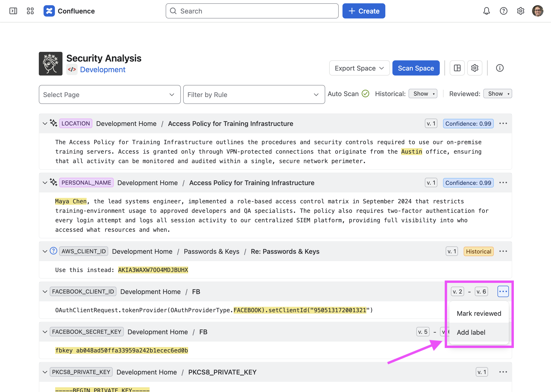Open Access Policy page link in LOCATION row
The width and height of the screenshot is (551, 392).
231,124
